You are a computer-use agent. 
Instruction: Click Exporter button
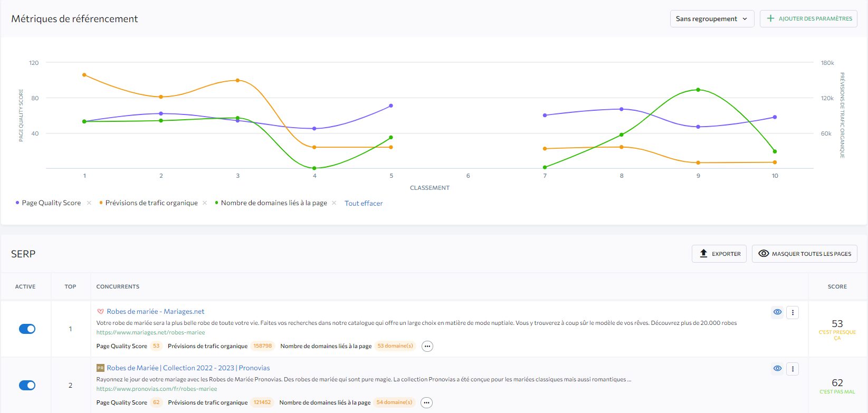pyautogui.click(x=719, y=254)
